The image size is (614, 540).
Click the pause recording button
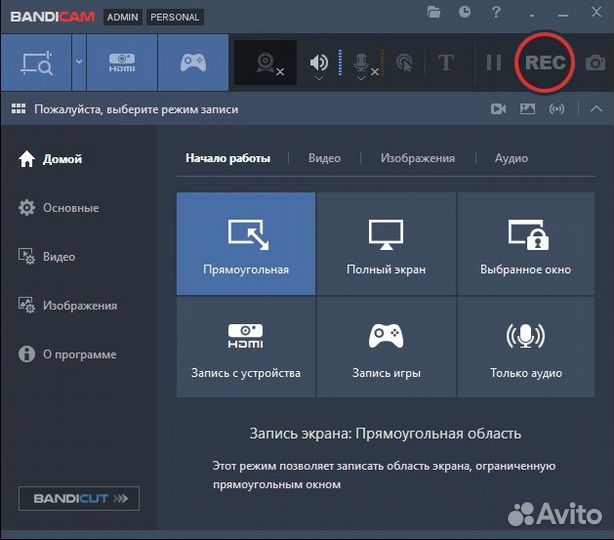(493, 63)
